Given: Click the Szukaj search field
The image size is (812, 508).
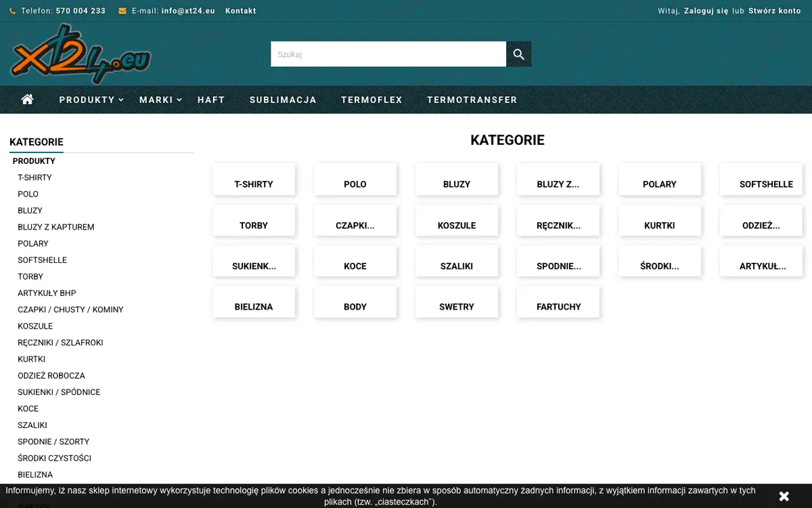Looking at the screenshot, I should pyautogui.click(x=388, y=54).
